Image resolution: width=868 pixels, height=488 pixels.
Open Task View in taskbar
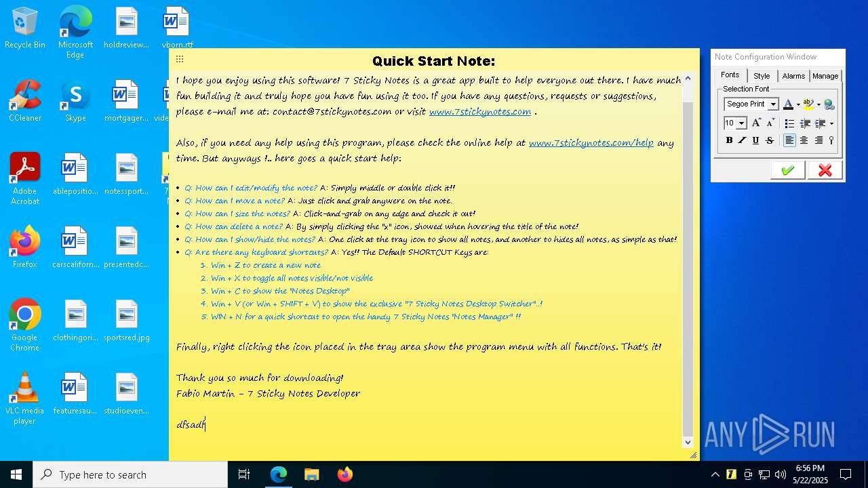click(x=244, y=474)
